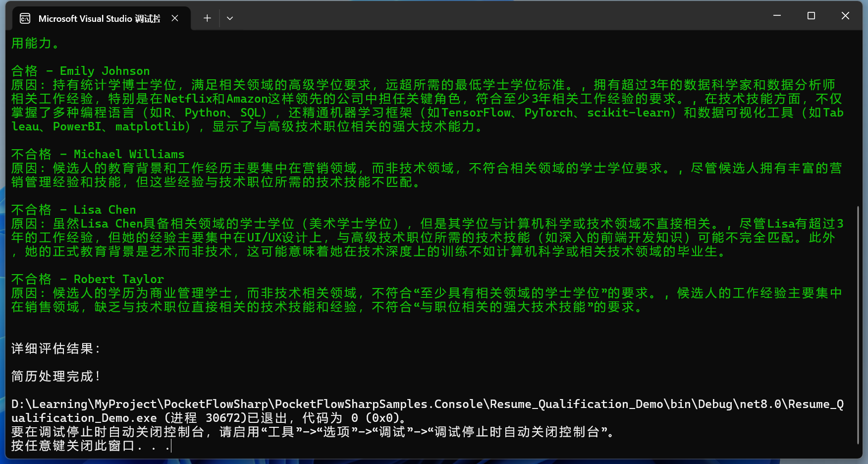Click the name Emily Johnson in the output
The image size is (868, 464).
click(x=105, y=70)
